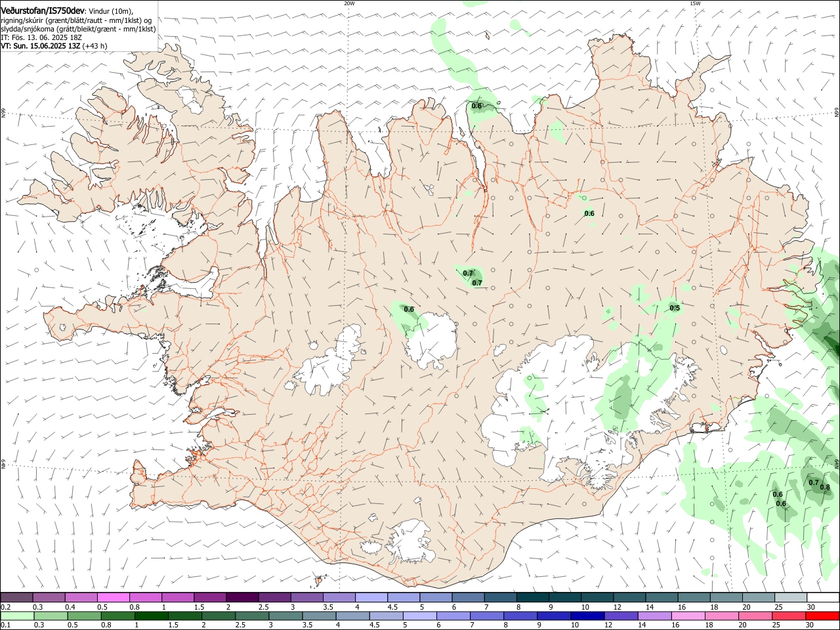The image size is (840, 630).
Task: Pick the palest green rain swatch 0.1–0.3
Action: (16, 616)
